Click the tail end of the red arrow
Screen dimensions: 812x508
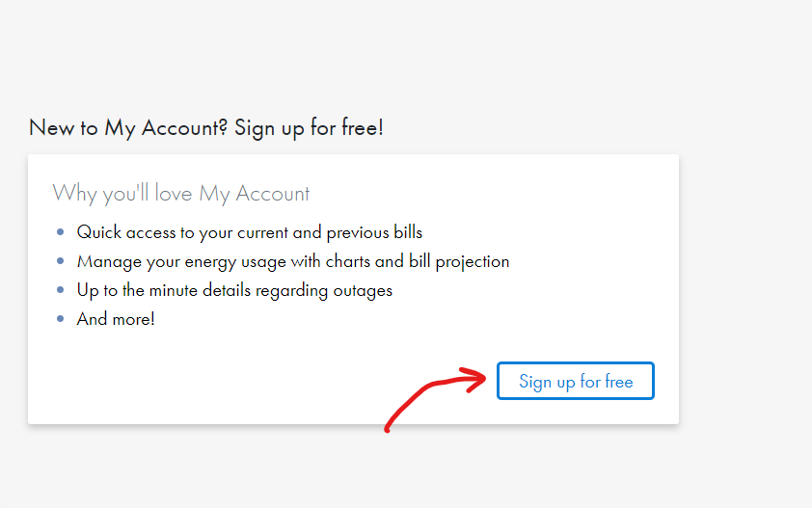pos(388,429)
